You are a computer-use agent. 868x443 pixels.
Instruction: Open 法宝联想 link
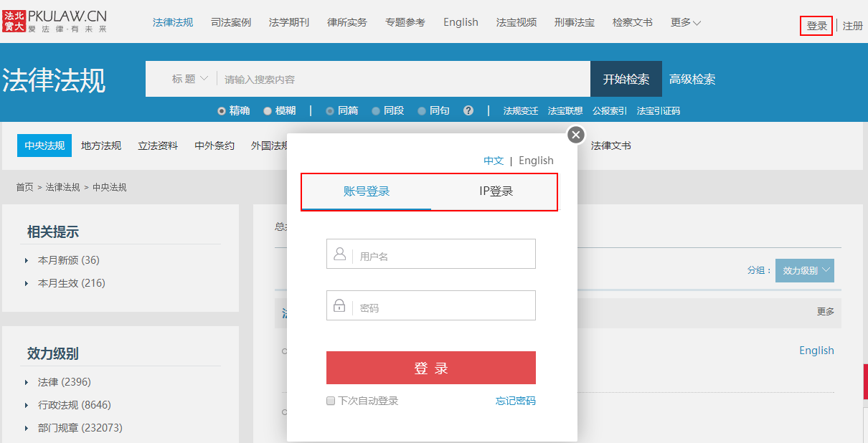click(565, 111)
